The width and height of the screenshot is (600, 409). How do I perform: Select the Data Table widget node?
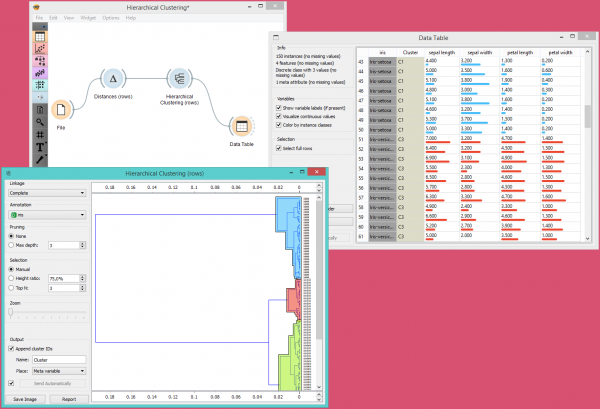click(241, 126)
